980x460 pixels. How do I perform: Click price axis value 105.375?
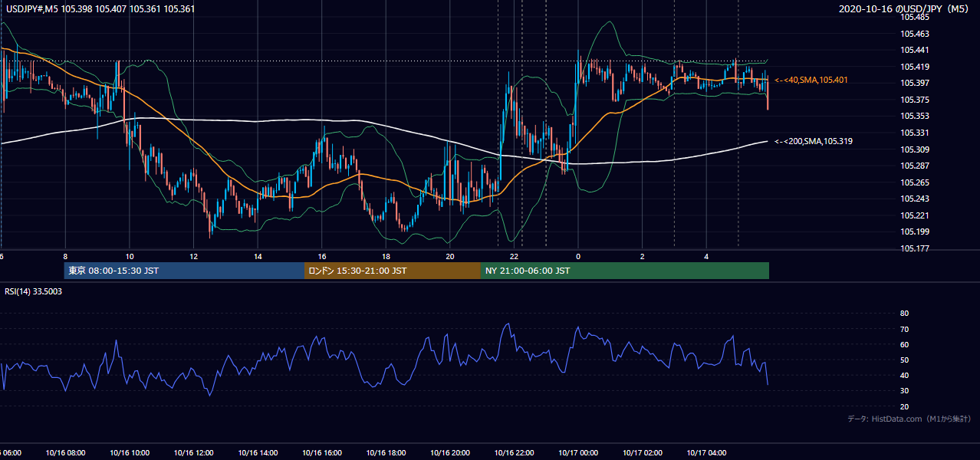pos(915,100)
